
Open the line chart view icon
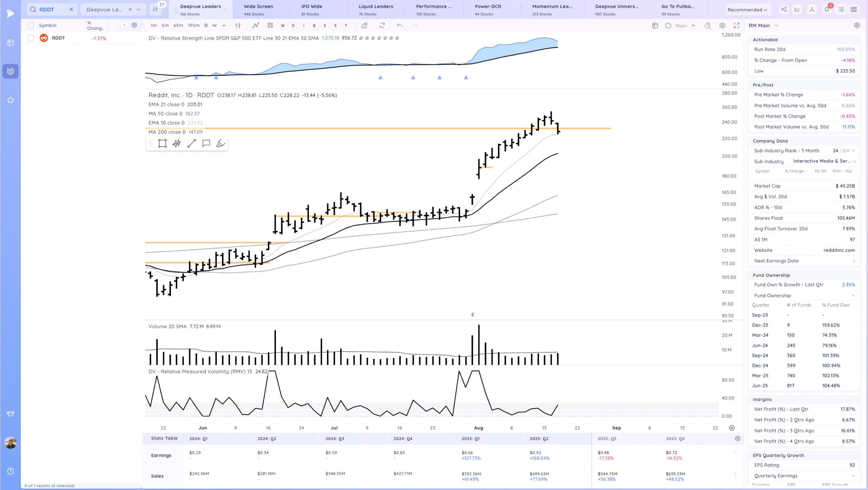coord(797,9)
